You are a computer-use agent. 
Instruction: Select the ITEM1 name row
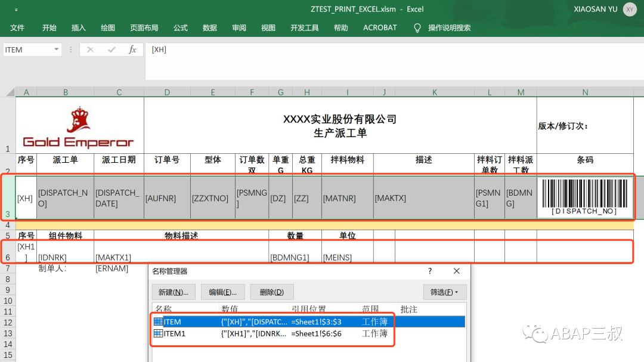(309, 333)
